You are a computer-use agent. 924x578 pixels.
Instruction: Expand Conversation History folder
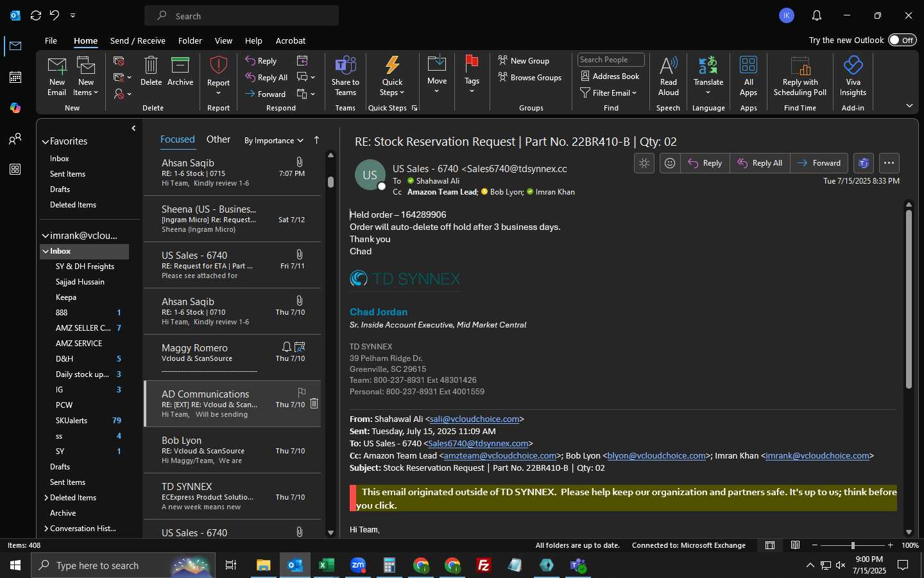pos(46,529)
